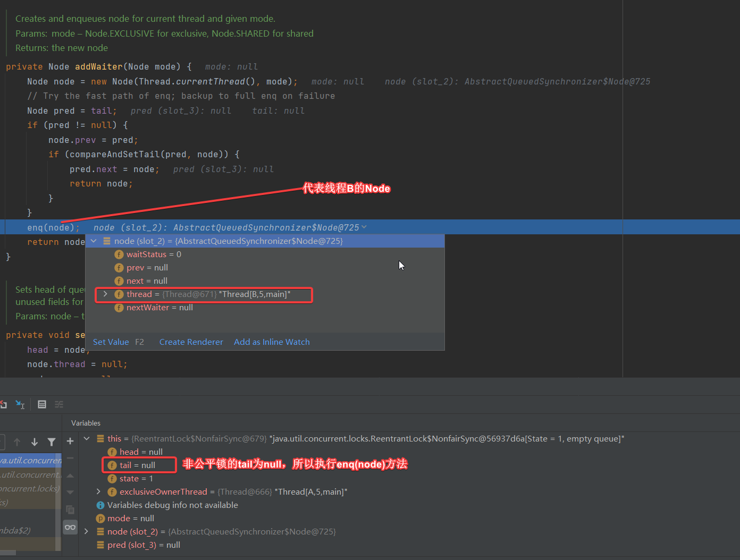The image size is (740, 560).
Task: Select the stack frame ending in 'lambda$2)'
Action: (x=31, y=530)
